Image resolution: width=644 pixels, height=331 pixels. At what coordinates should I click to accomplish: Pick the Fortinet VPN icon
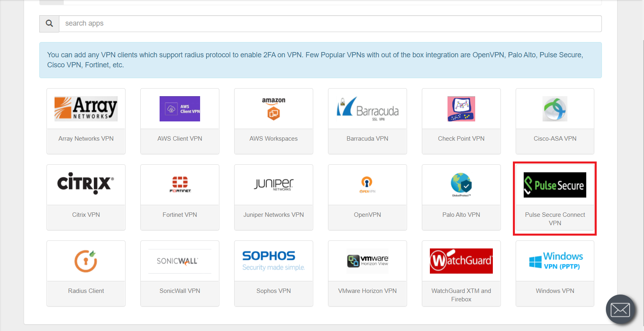point(180,184)
